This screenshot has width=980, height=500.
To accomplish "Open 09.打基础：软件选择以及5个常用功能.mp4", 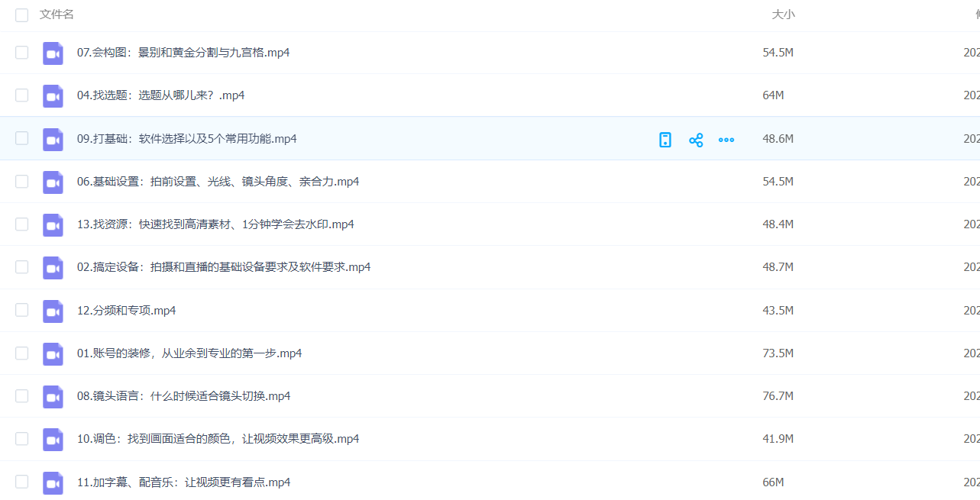I will 187,139.
